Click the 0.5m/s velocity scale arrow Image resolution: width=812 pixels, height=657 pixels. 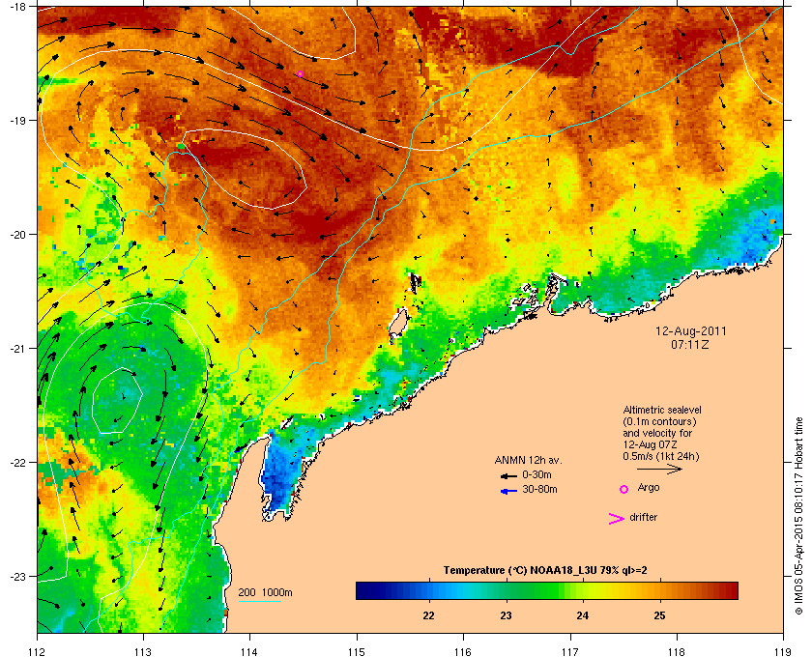pos(659,469)
